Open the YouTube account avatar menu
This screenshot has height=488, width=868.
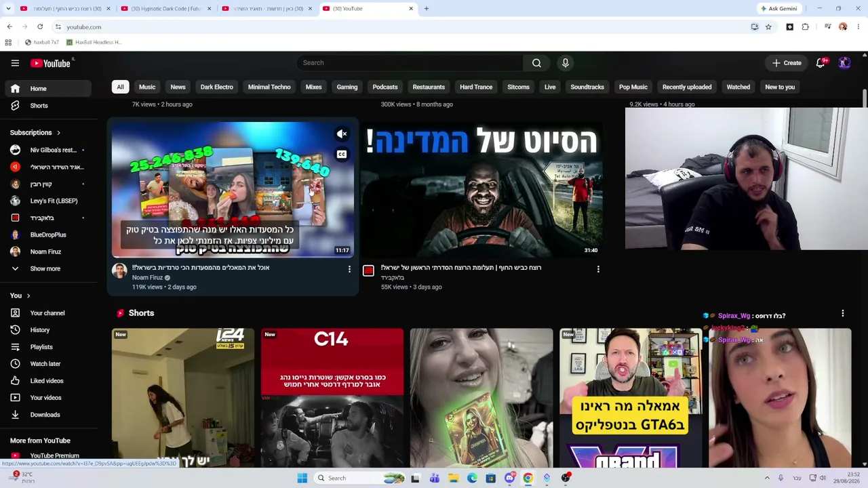click(844, 63)
